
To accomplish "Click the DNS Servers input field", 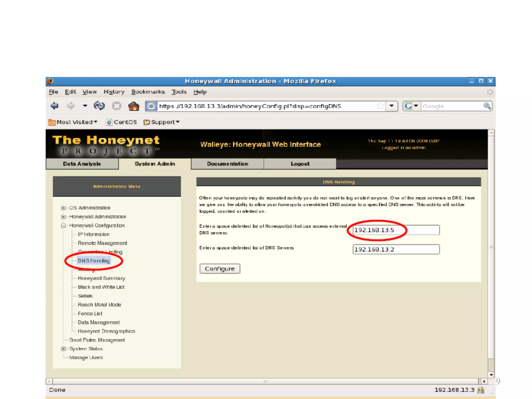I will click(x=396, y=249).
